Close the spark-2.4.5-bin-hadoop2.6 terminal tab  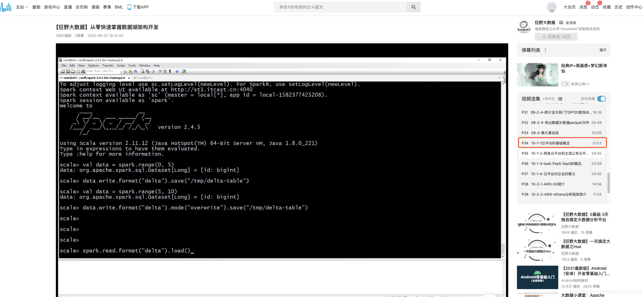tap(129, 78)
